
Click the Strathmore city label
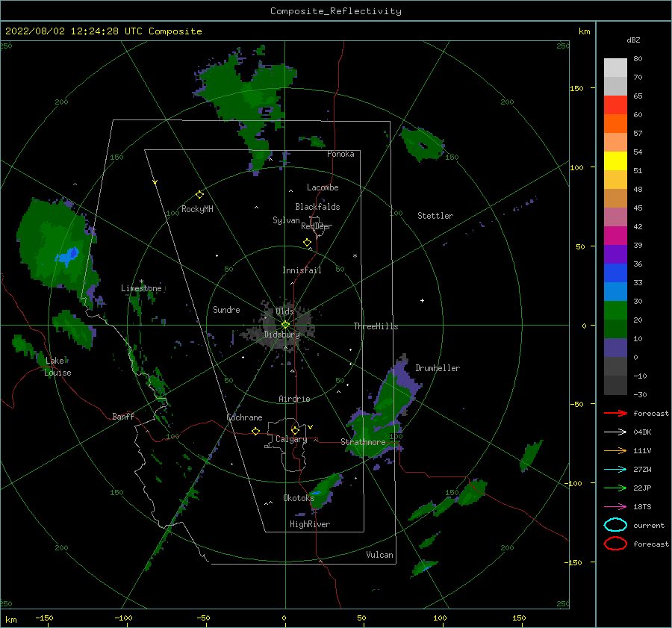click(363, 442)
